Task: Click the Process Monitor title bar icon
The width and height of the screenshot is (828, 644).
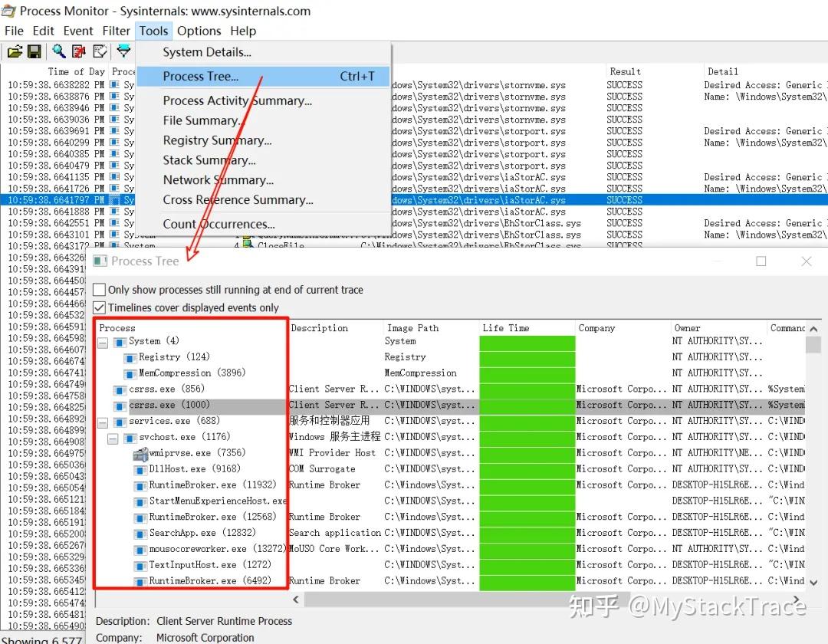Action: click(x=9, y=11)
